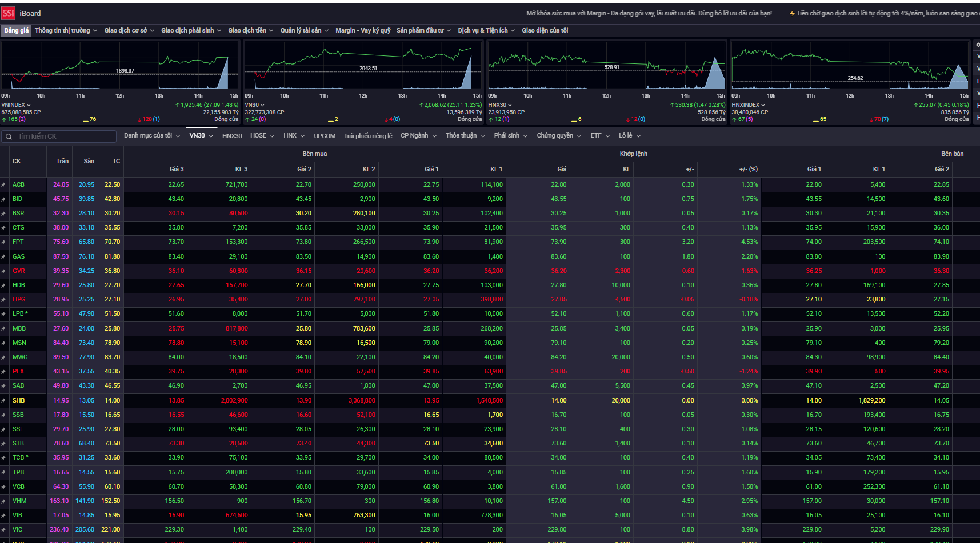Open the HNXINDEX index selector dropdown
The width and height of the screenshot is (980, 543).
point(748,105)
